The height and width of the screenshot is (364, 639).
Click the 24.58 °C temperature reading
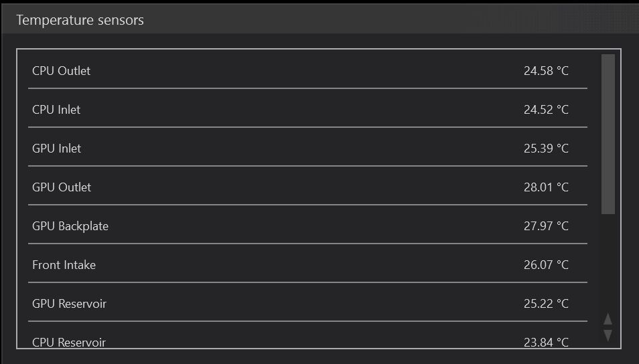(x=546, y=71)
